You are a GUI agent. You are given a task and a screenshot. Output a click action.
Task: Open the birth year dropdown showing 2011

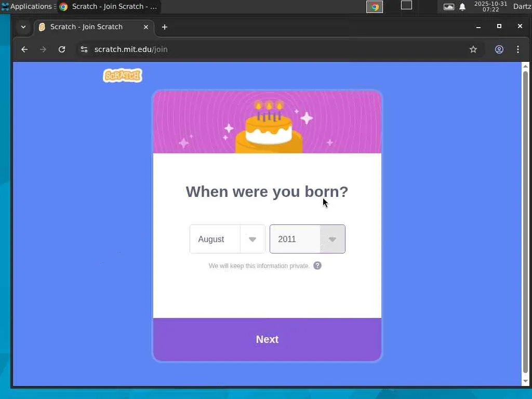coord(308,239)
